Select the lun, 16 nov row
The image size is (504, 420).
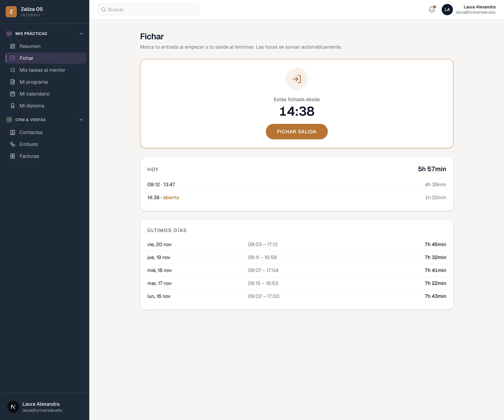[297, 296]
